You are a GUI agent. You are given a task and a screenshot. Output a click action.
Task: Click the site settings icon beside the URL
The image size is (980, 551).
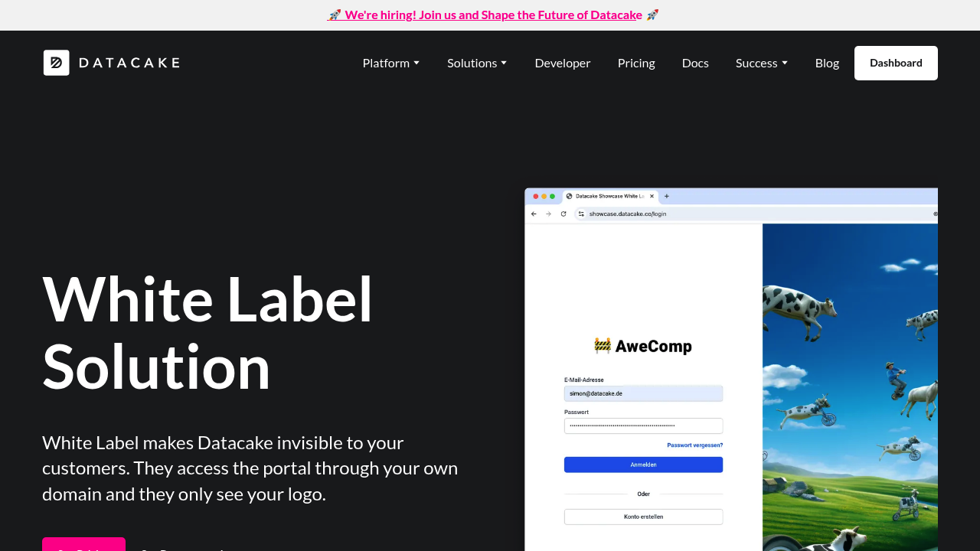click(x=581, y=214)
